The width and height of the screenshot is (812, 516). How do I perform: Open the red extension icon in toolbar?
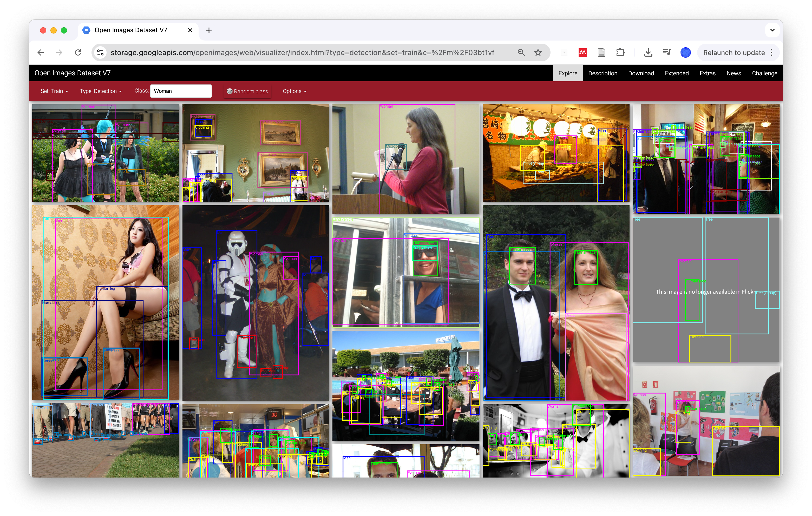tap(583, 52)
